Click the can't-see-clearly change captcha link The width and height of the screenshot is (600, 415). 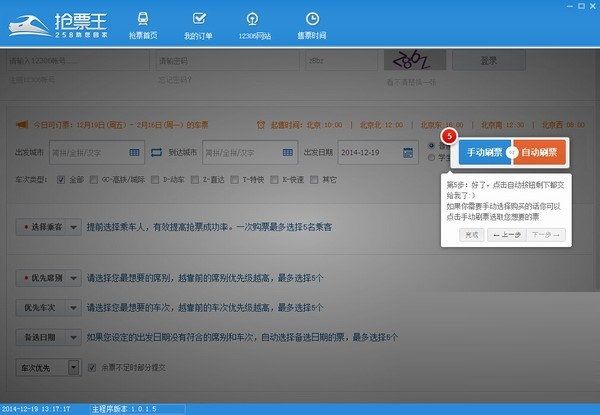[x=411, y=82]
